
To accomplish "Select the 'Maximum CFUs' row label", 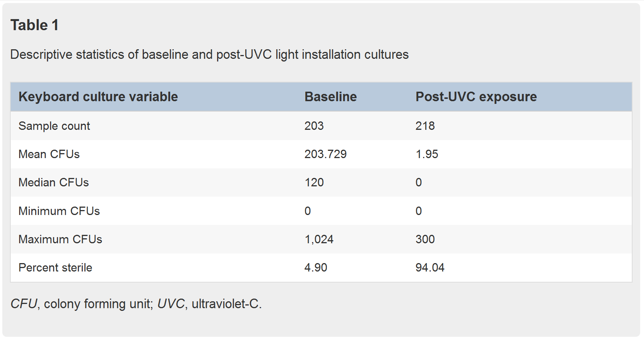I will click(60, 239).
